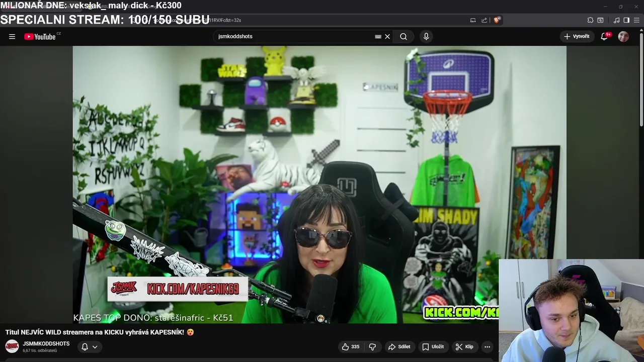Viewport: 644px width, 362px height.
Task: Click the 6,67 tis. odběratelů subscriber count
Action: click(40, 351)
